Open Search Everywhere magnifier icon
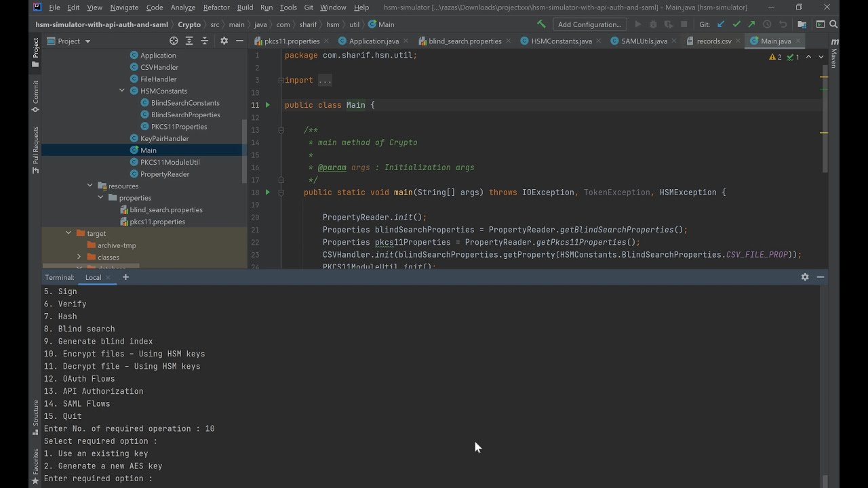The image size is (868, 488). coord(834,24)
